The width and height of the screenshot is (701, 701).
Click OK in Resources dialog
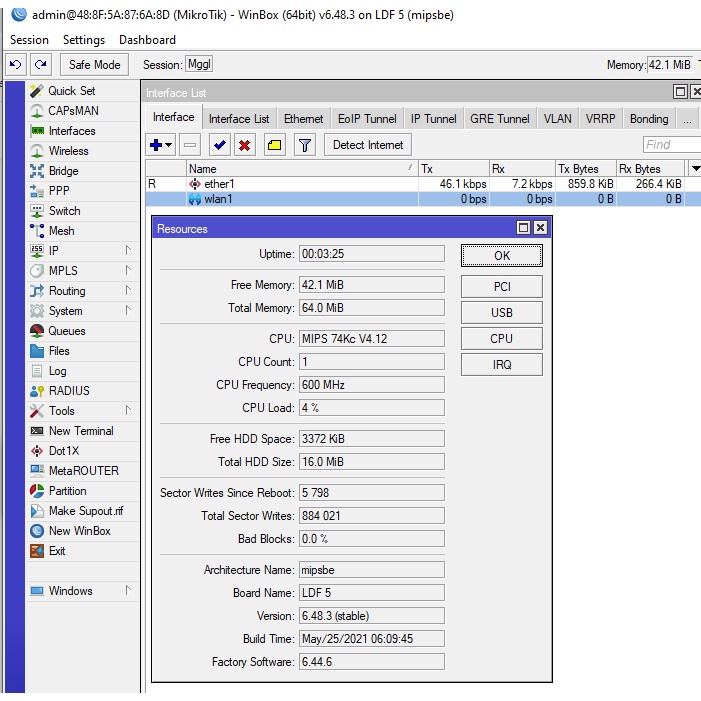(502, 256)
